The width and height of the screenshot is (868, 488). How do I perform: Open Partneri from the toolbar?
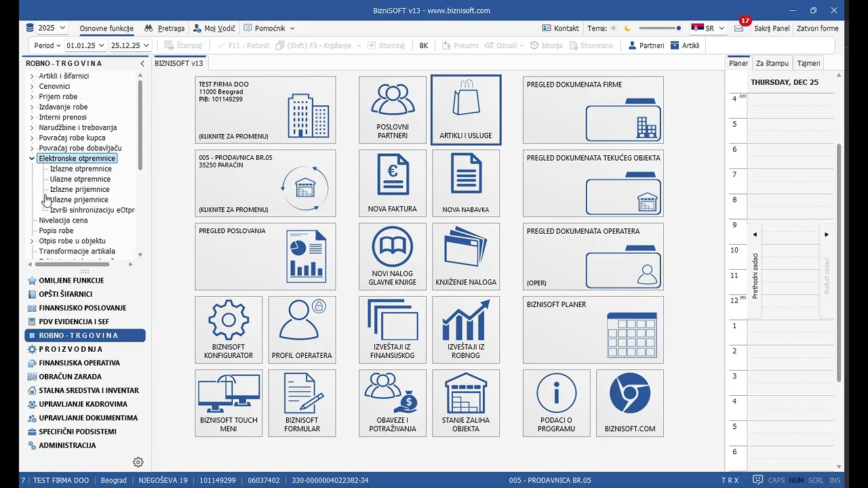coord(646,45)
